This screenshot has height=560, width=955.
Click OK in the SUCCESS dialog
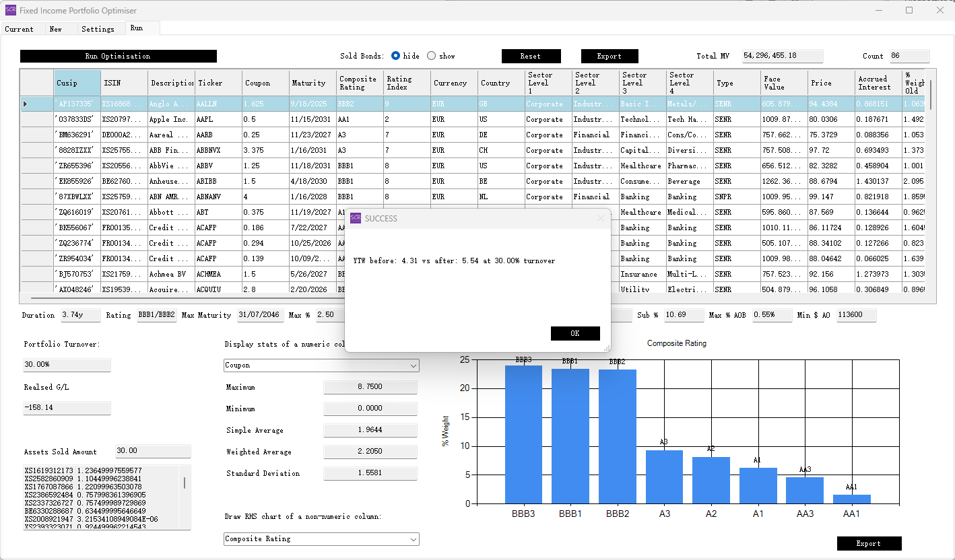[574, 334]
